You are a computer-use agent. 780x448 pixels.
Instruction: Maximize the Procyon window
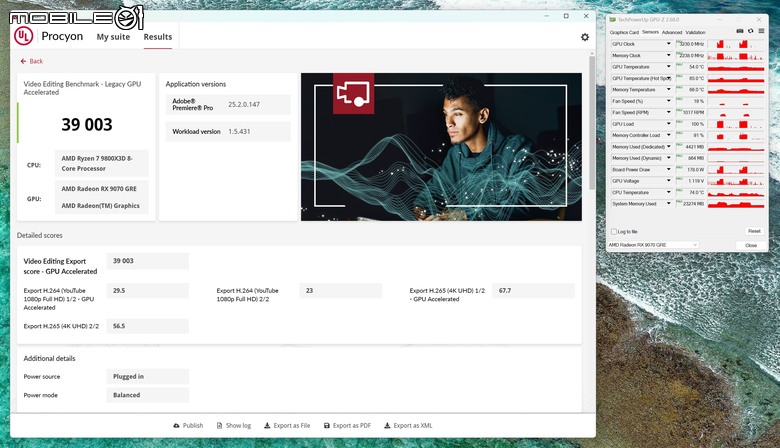coord(566,16)
